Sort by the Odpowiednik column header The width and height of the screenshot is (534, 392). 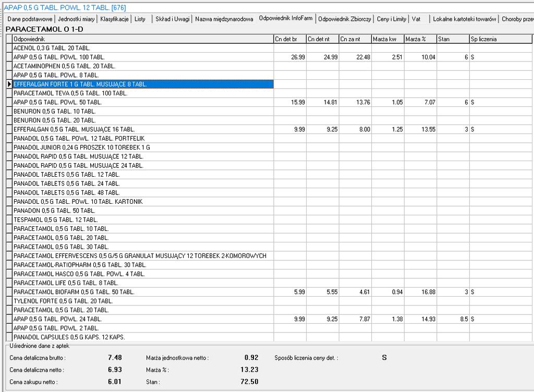[x=143, y=39]
